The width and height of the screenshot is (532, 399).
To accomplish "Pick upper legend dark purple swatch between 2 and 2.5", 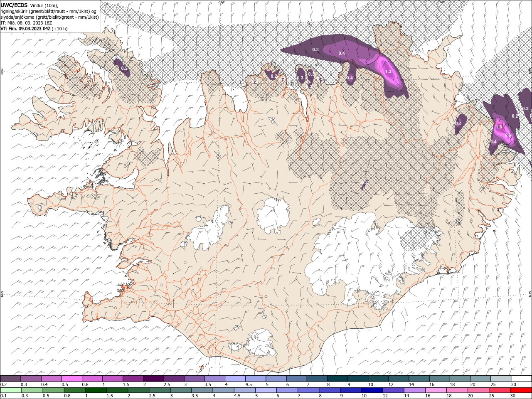I will coord(153,379).
